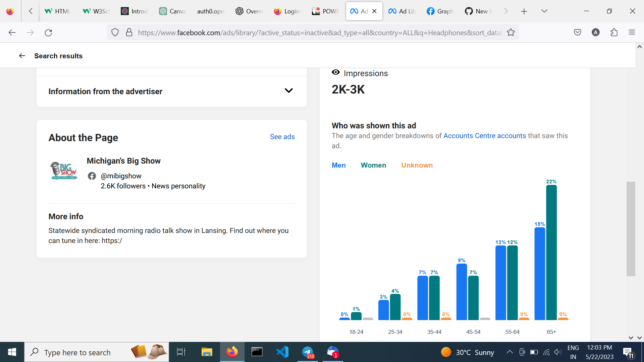644x362 pixels.
Task: Open the Firefox account icon
Action: tap(596, 32)
